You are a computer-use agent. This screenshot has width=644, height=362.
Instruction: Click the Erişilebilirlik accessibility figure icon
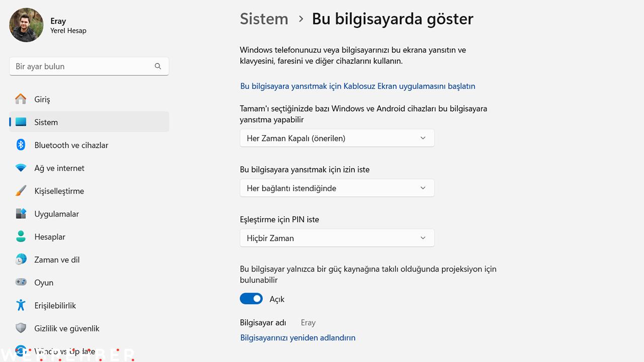[x=21, y=305]
